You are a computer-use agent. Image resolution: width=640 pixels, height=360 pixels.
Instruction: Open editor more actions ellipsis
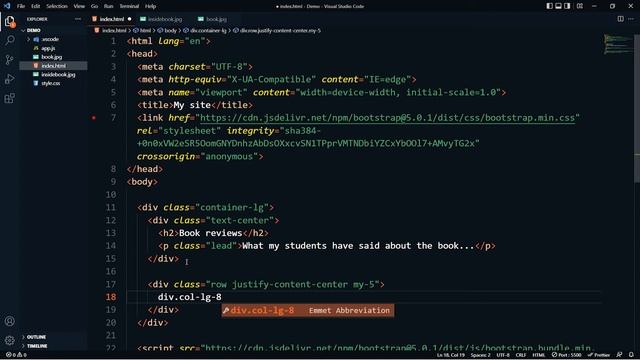[x=631, y=19]
